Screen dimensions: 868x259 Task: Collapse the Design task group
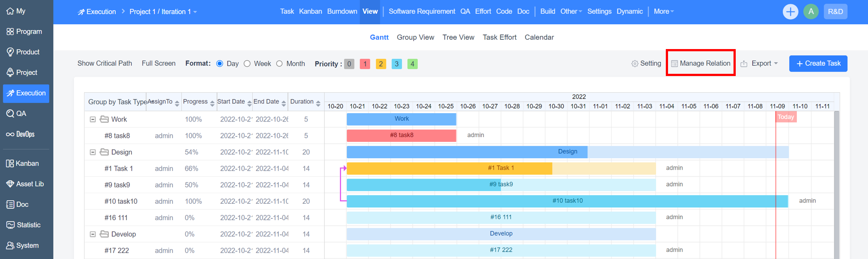93,152
